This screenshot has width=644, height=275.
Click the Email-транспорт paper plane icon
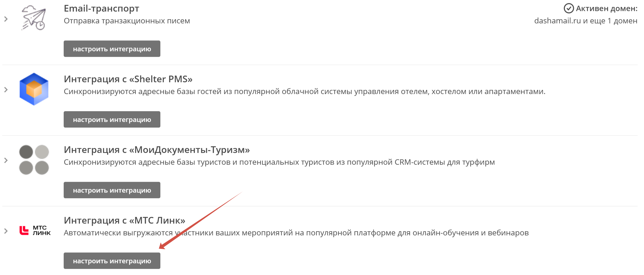tap(34, 18)
